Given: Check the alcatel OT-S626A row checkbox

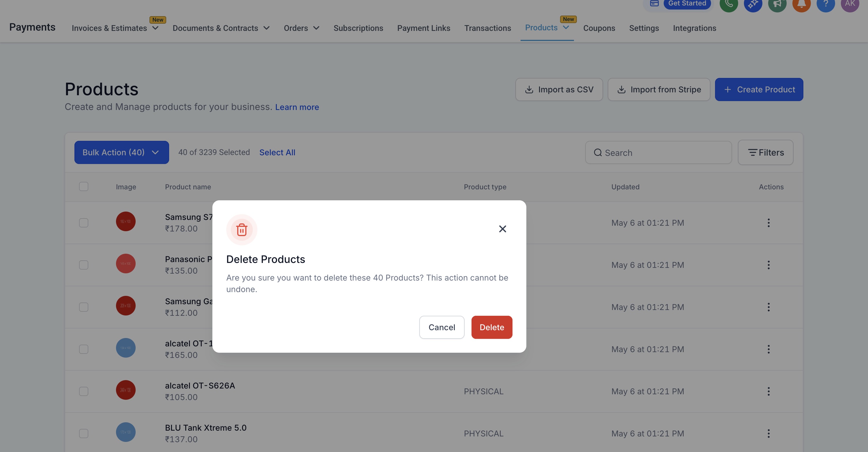Looking at the screenshot, I should [84, 391].
